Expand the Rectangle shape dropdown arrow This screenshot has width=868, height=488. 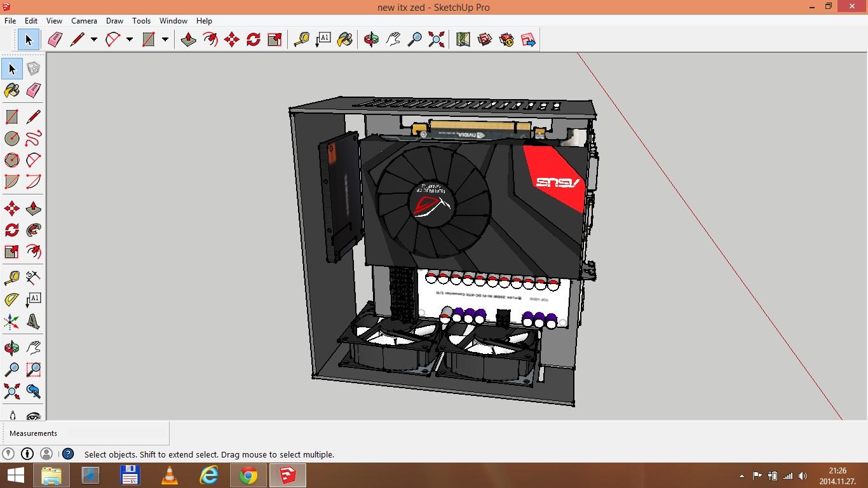click(x=165, y=40)
